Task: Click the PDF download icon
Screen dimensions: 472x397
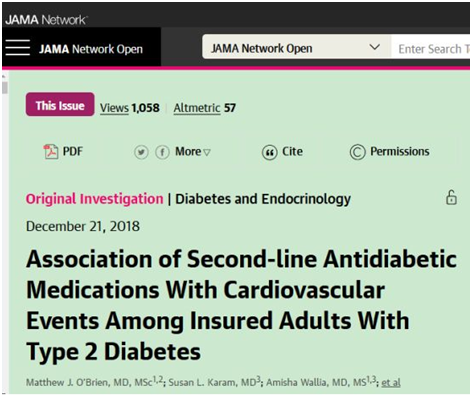Action: pos(51,152)
